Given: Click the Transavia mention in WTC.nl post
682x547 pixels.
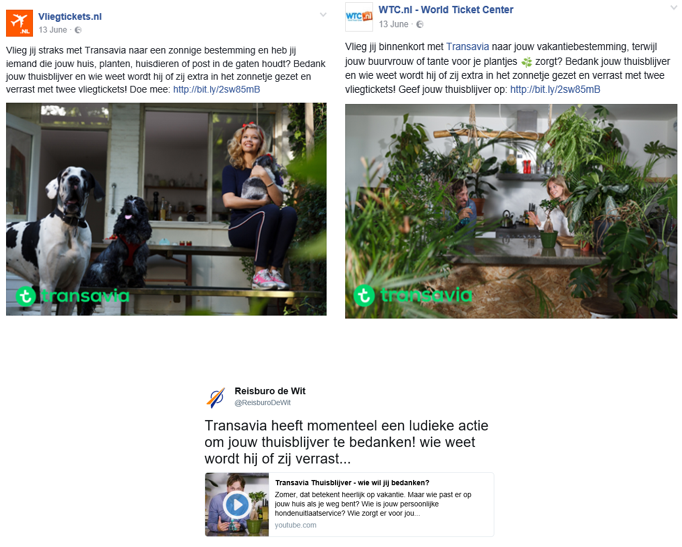Looking at the screenshot, I should click(x=468, y=47).
